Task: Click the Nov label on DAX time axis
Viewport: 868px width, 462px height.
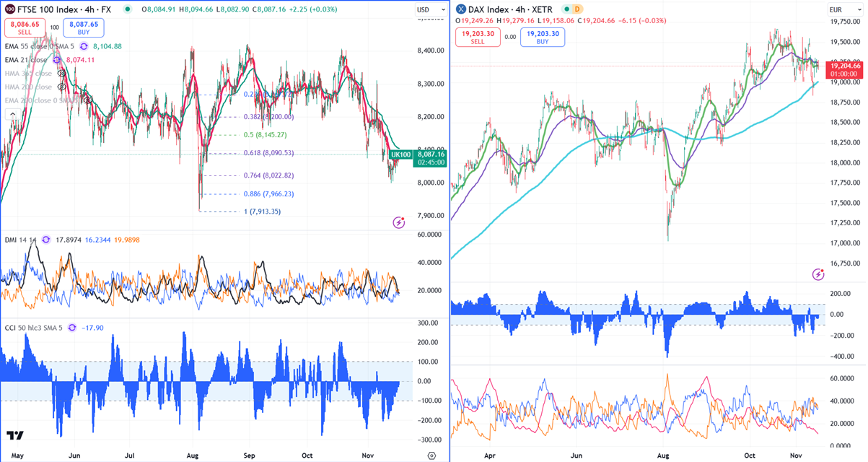Action: tap(797, 455)
